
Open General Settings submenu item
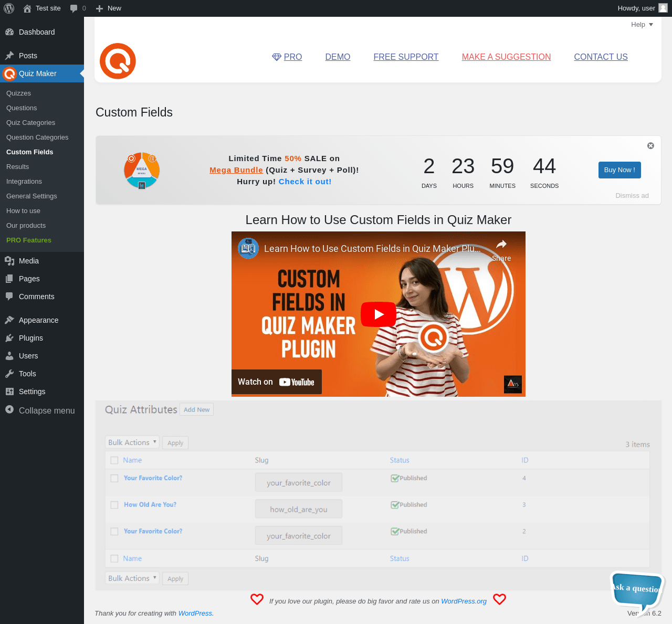click(31, 196)
